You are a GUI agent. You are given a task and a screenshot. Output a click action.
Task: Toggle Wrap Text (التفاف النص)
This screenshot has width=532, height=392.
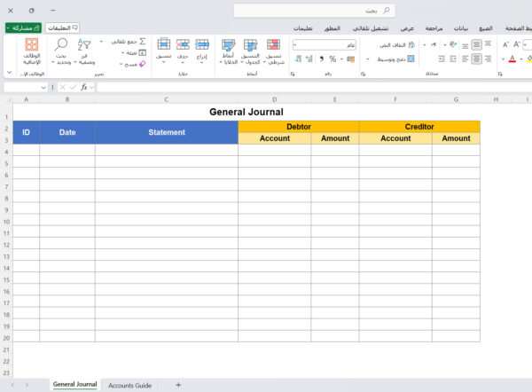(395, 44)
